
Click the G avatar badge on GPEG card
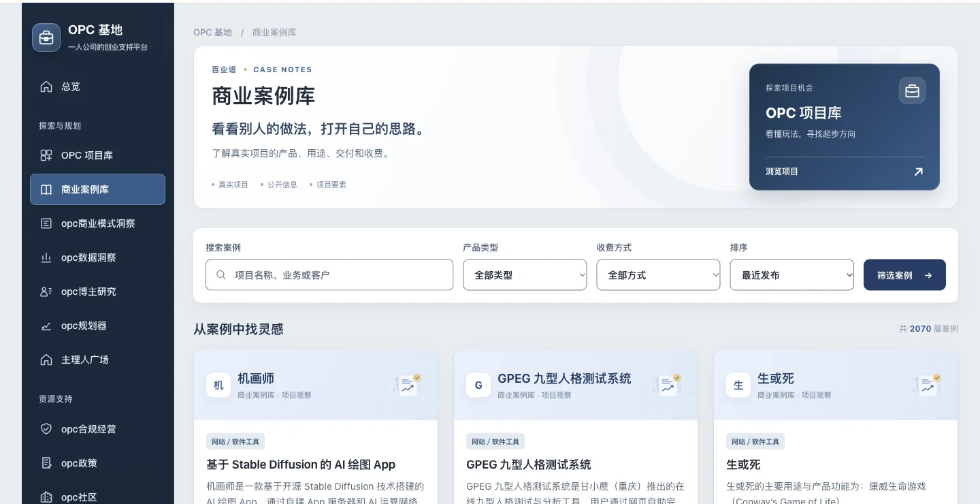(x=478, y=385)
